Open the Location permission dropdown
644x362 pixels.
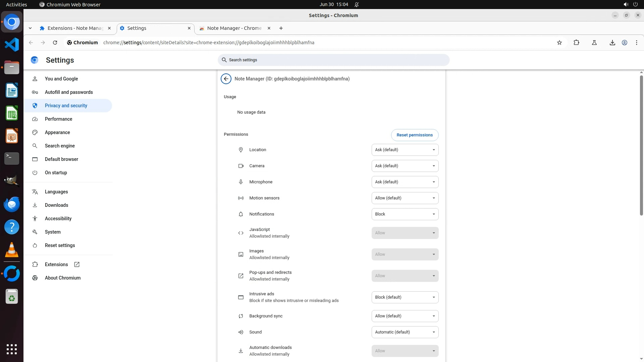(405, 150)
